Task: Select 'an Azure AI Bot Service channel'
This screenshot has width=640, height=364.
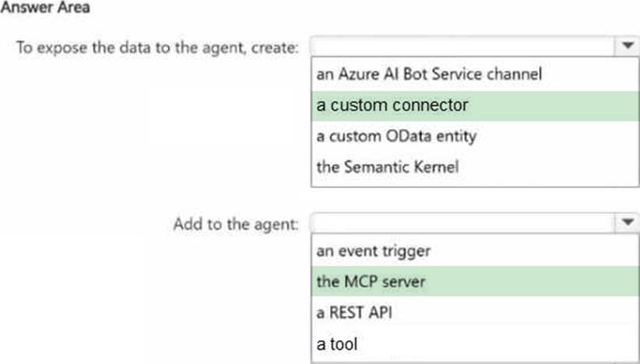Action: coord(429,75)
